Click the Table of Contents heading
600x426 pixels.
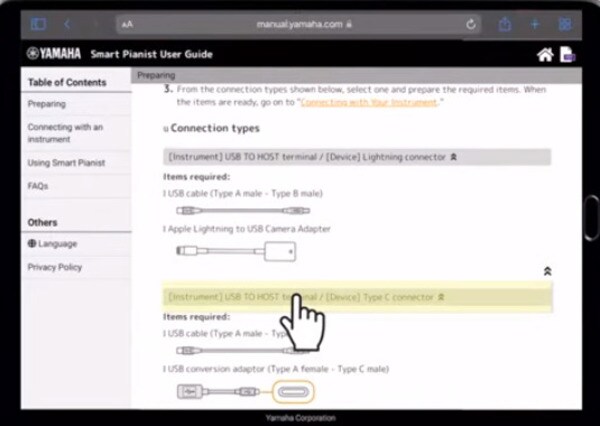[67, 82]
